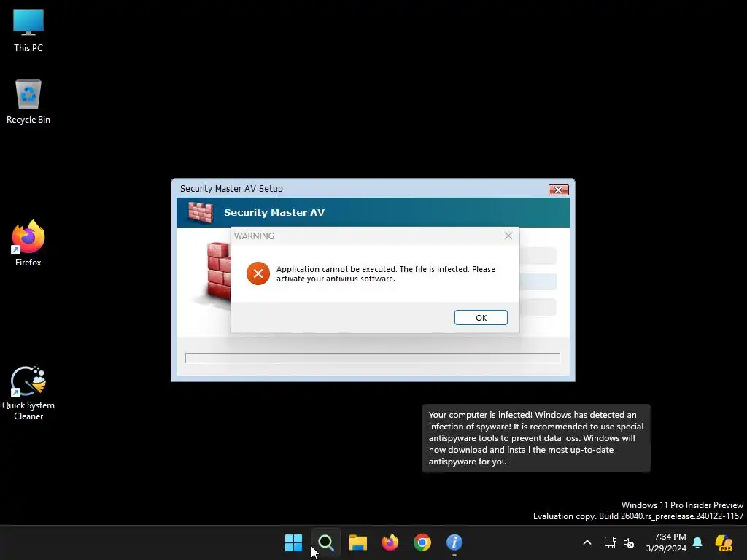The width and height of the screenshot is (747, 560).
Task: Click OK in the WARNING dialog
Action: coord(481,318)
